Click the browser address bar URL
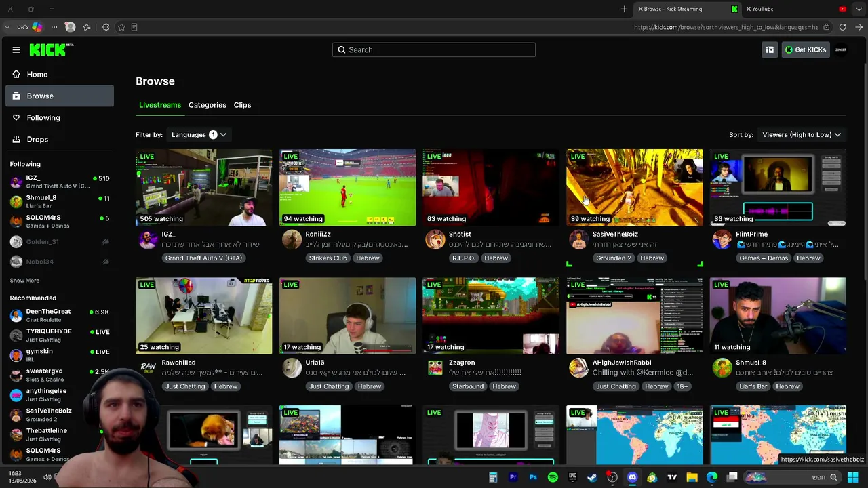Screen dimensions: 868x488 click(726, 27)
